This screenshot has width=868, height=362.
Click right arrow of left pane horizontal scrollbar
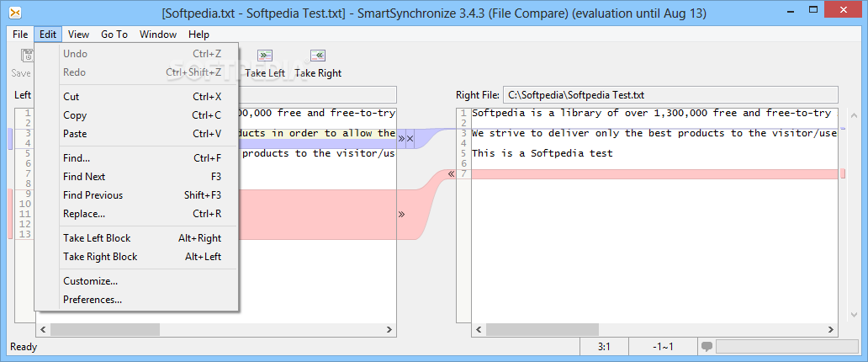point(389,330)
